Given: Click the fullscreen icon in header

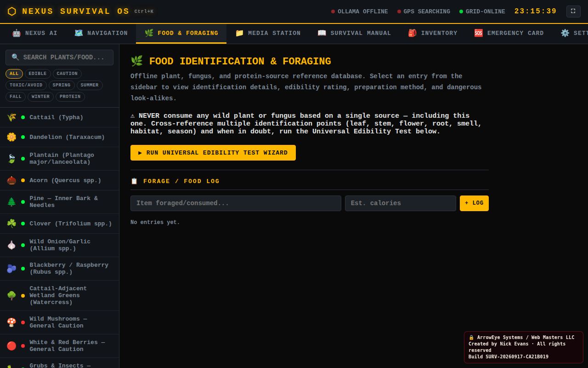Looking at the screenshot, I should pos(573,11).
